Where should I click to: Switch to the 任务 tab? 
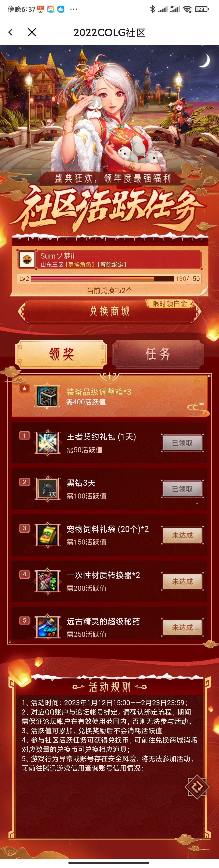pos(158,354)
